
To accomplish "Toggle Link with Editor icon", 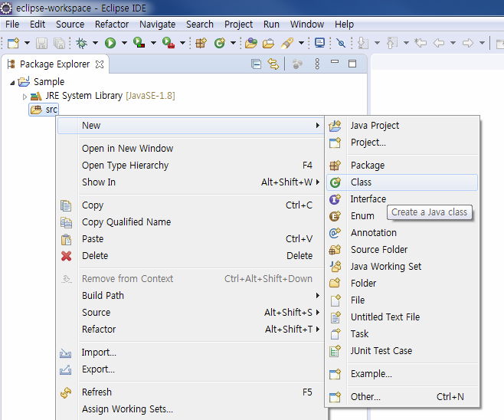I will click(273, 64).
